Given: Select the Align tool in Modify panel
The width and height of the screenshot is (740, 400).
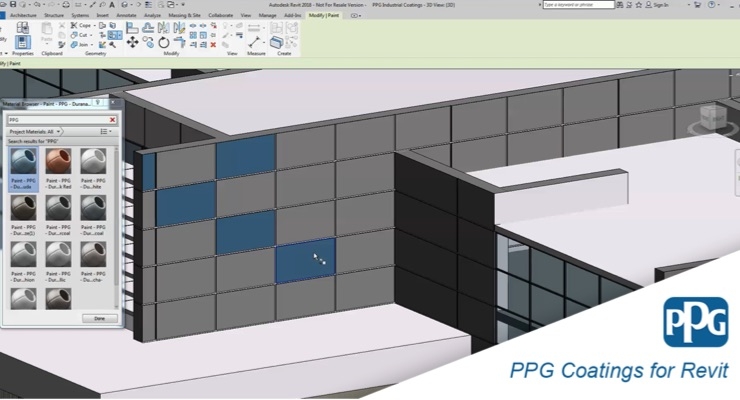Looking at the screenshot, I should pyautogui.click(x=132, y=28).
